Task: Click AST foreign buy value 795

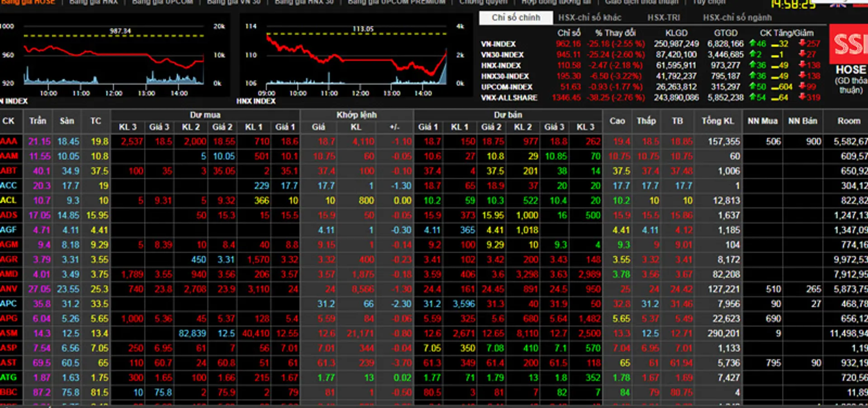Action: click(774, 363)
